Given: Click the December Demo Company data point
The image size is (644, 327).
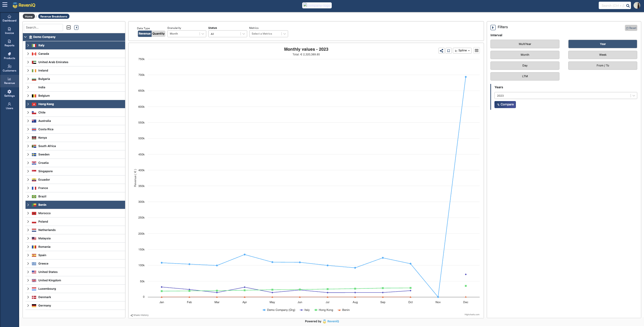Looking at the screenshot, I should click(466, 77).
